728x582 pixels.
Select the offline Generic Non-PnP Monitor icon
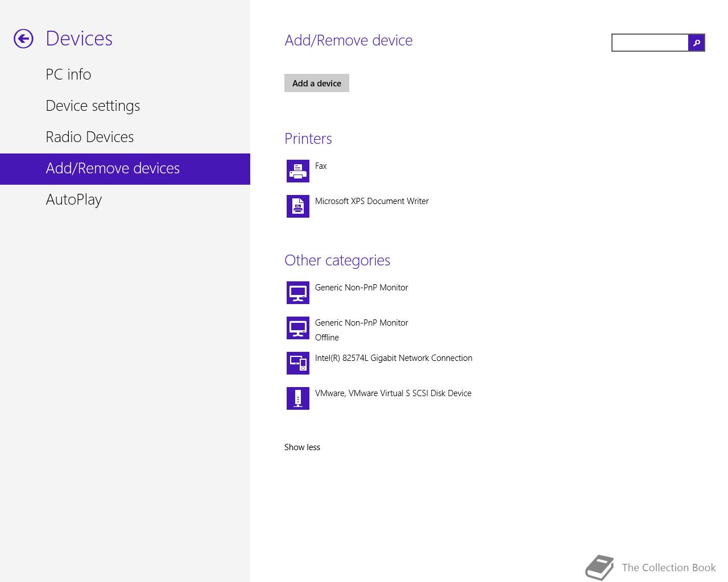pyautogui.click(x=298, y=328)
